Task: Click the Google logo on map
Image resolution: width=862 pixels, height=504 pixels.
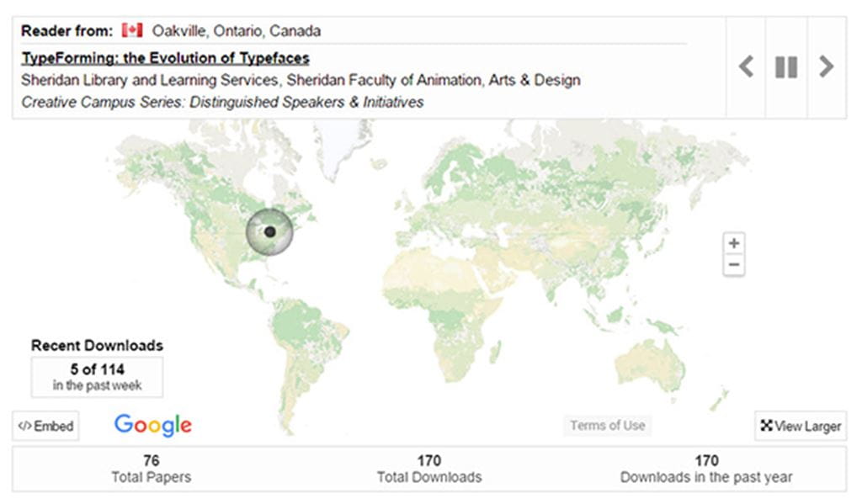Action: tap(152, 425)
